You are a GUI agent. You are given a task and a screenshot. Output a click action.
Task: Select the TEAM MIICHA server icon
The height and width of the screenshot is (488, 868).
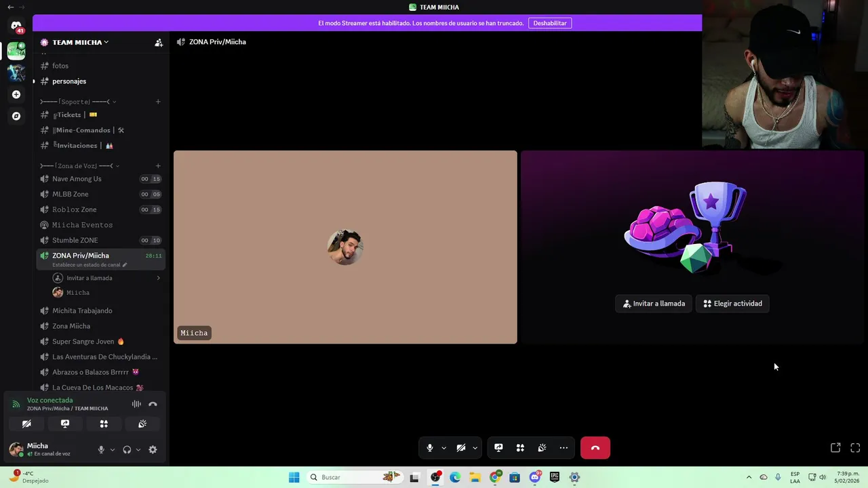[x=16, y=50]
